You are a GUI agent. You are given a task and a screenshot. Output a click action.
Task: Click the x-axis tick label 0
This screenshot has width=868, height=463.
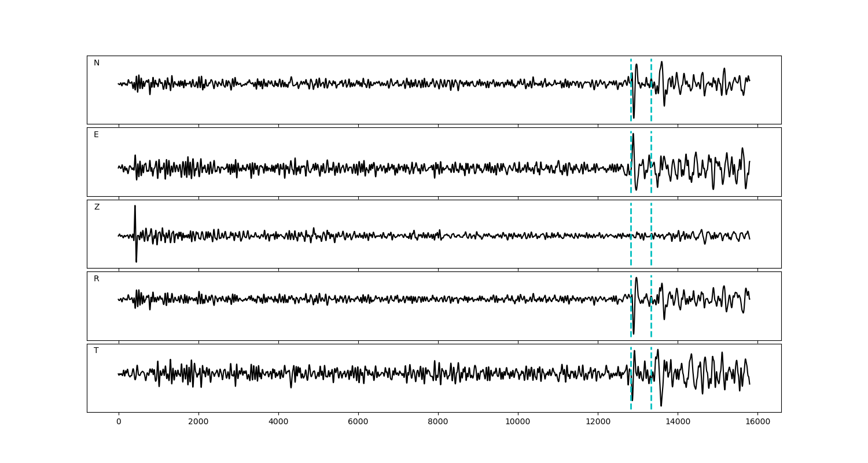[x=119, y=422]
